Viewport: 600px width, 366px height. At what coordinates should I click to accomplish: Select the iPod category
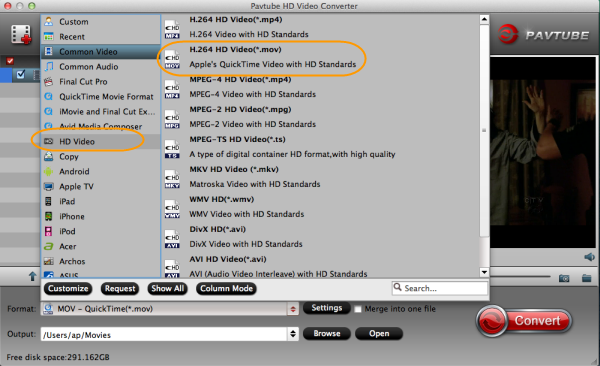(101, 231)
